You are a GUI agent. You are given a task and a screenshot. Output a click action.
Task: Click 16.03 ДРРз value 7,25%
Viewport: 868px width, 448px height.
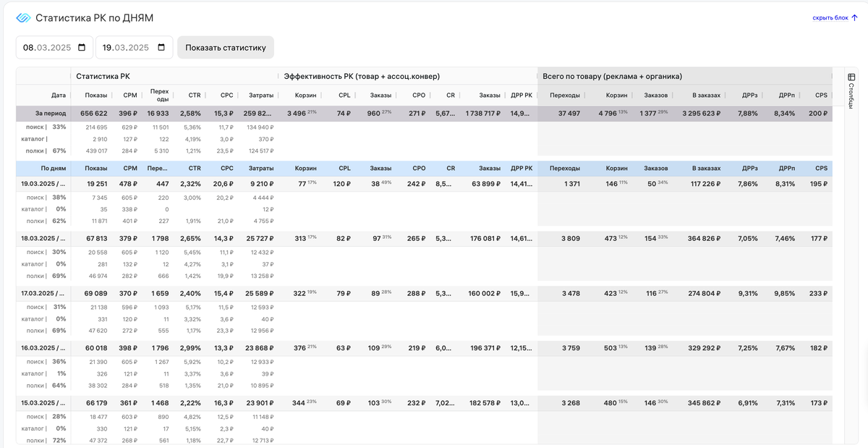pos(748,348)
